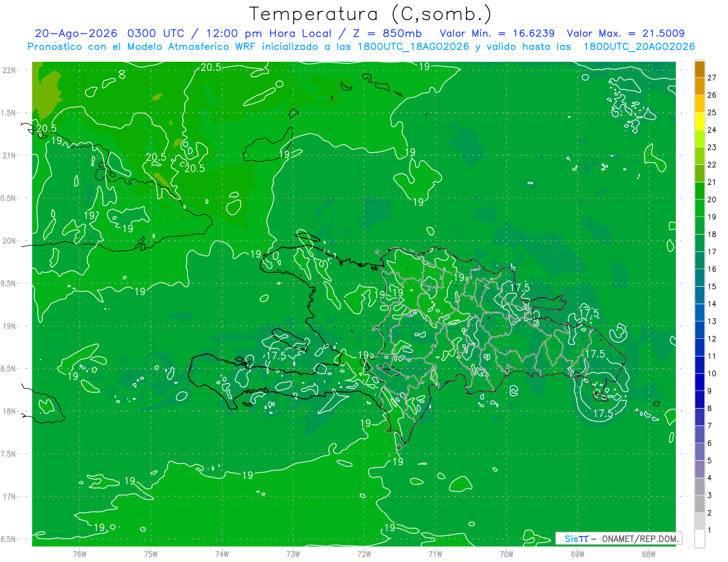Pick the color bar swatch labeled 20
This screenshot has height=562, width=728.
[699, 191]
